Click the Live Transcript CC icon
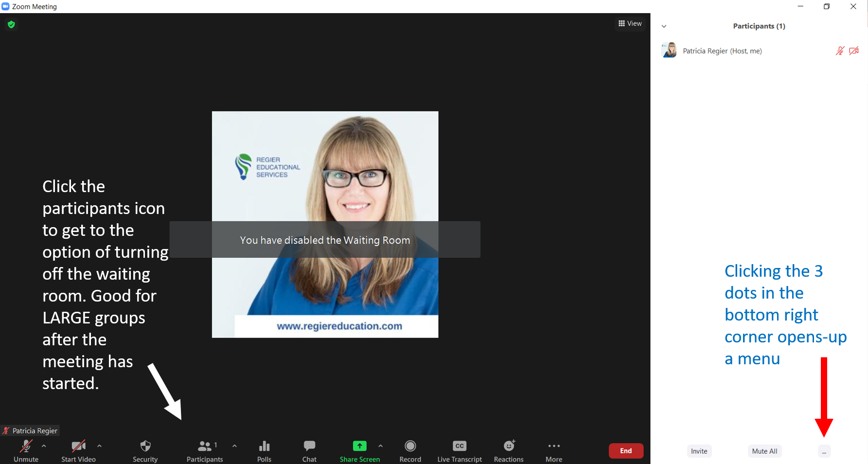 pos(460,446)
